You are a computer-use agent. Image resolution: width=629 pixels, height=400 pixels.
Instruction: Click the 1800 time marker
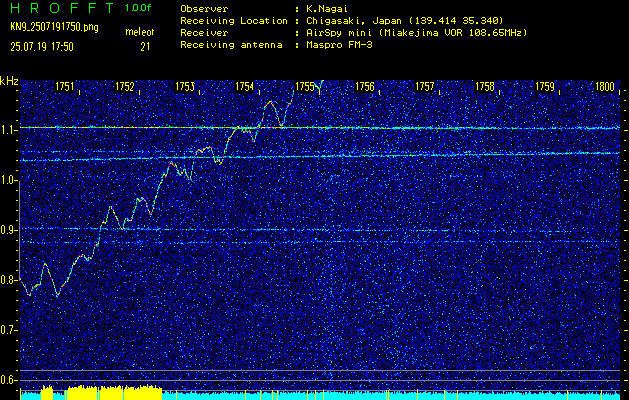click(x=605, y=86)
